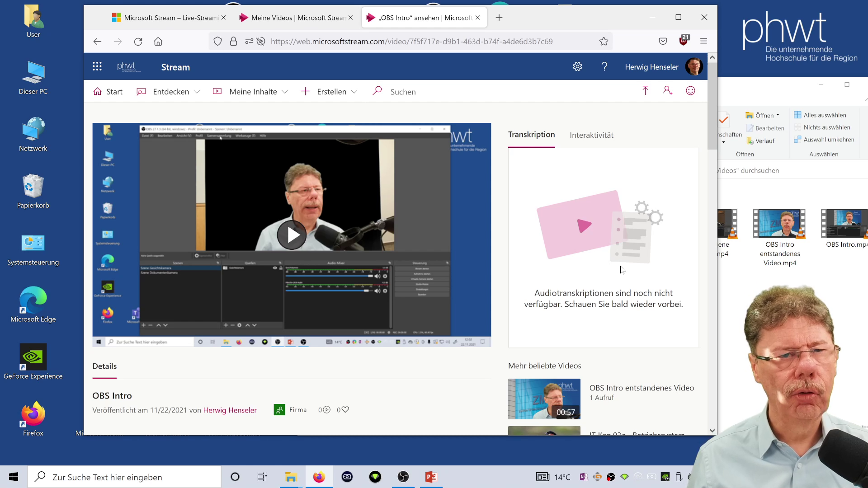Open Herwig Henseler author link
The height and width of the screenshot is (488, 868).
[230, 410]
